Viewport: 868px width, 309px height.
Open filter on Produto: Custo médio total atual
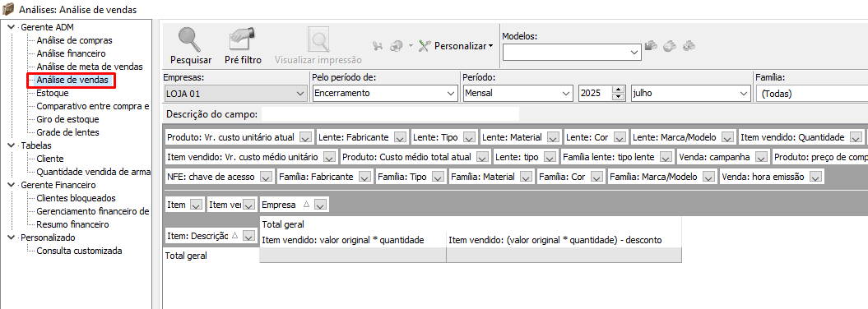[x=482, y=157]
